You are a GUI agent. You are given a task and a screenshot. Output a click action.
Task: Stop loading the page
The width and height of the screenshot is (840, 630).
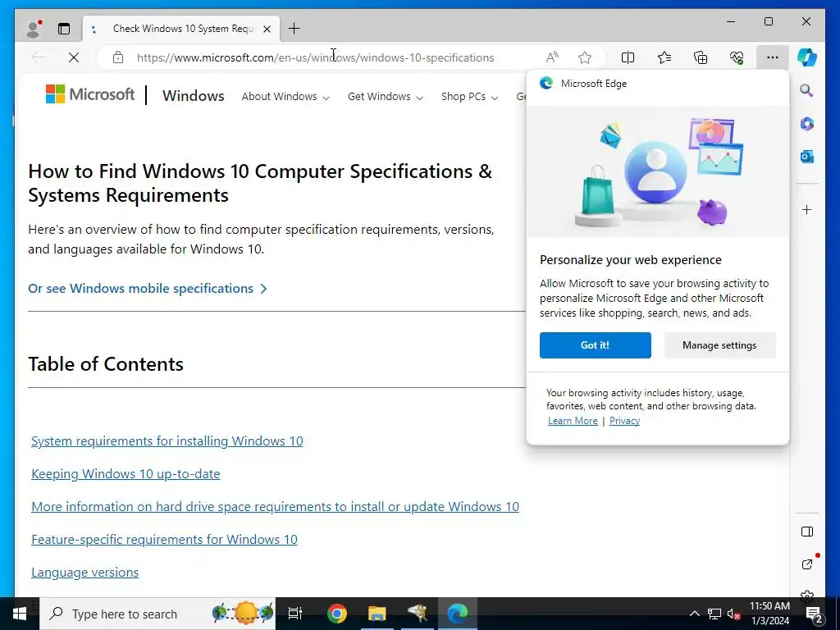coord(73,57)
